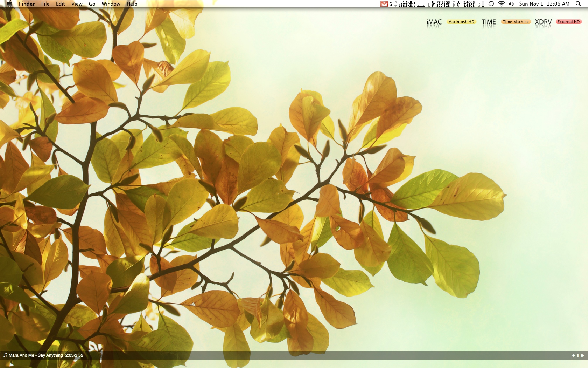Open the Go menu
The height and width of the screenshot is (368, 588).
pos(92,4)
